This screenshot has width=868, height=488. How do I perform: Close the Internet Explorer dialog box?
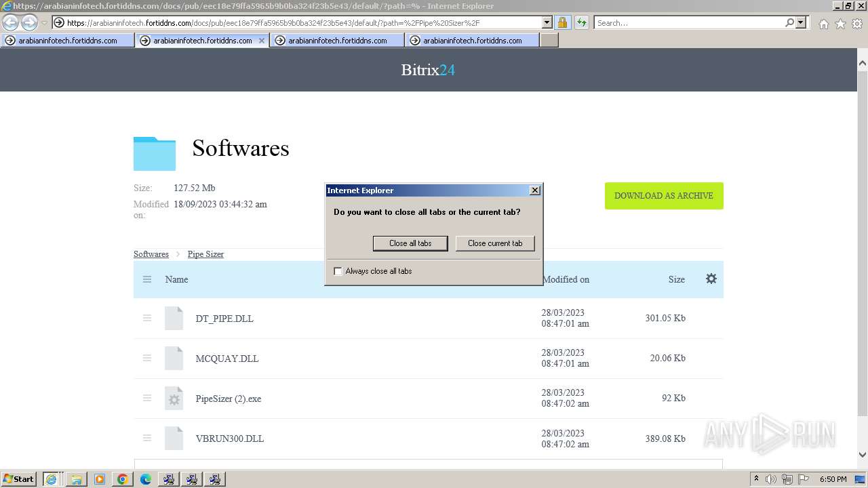point(534,190)
